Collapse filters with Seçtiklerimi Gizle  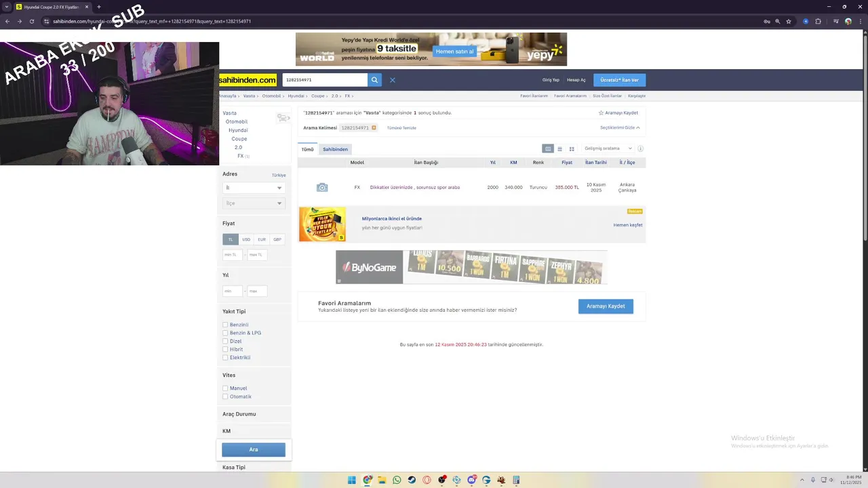coord(620,127)
